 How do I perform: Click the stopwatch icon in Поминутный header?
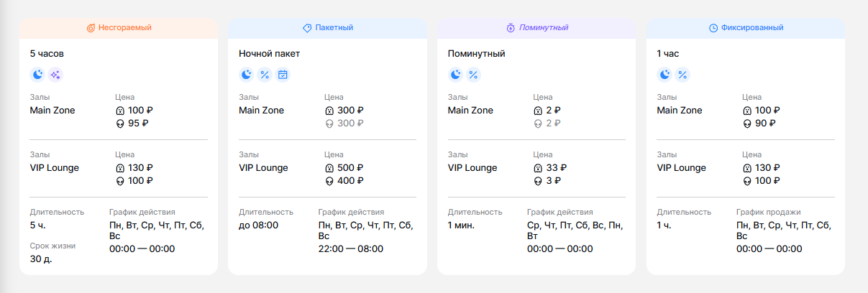(511, 28)
